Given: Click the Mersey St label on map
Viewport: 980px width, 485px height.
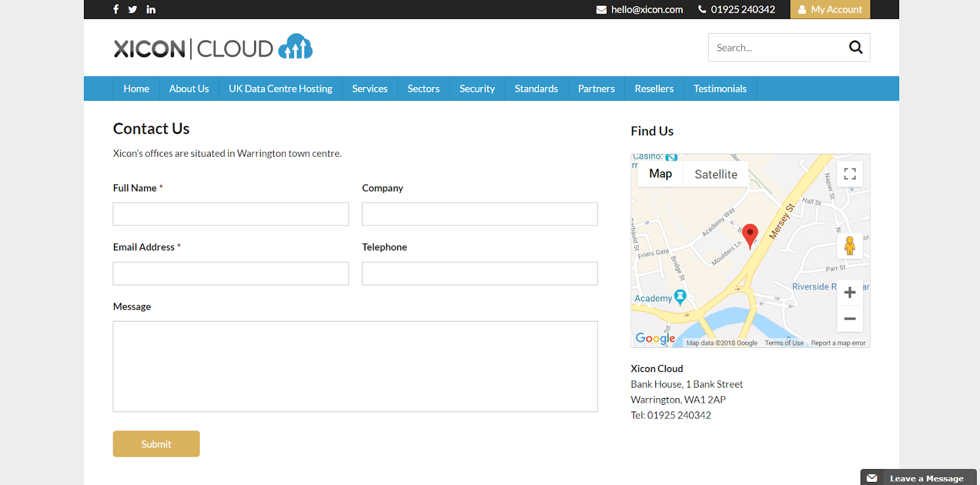Looking at the screenshot, I should coord(782,221).
